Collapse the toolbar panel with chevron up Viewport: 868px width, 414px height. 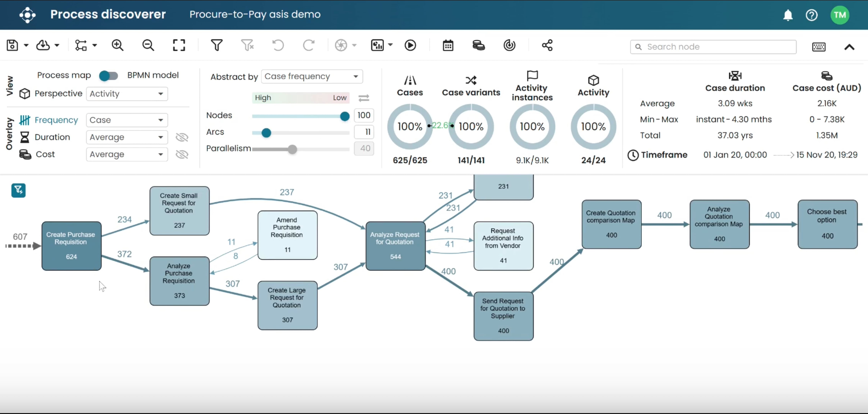coord(849,47)
